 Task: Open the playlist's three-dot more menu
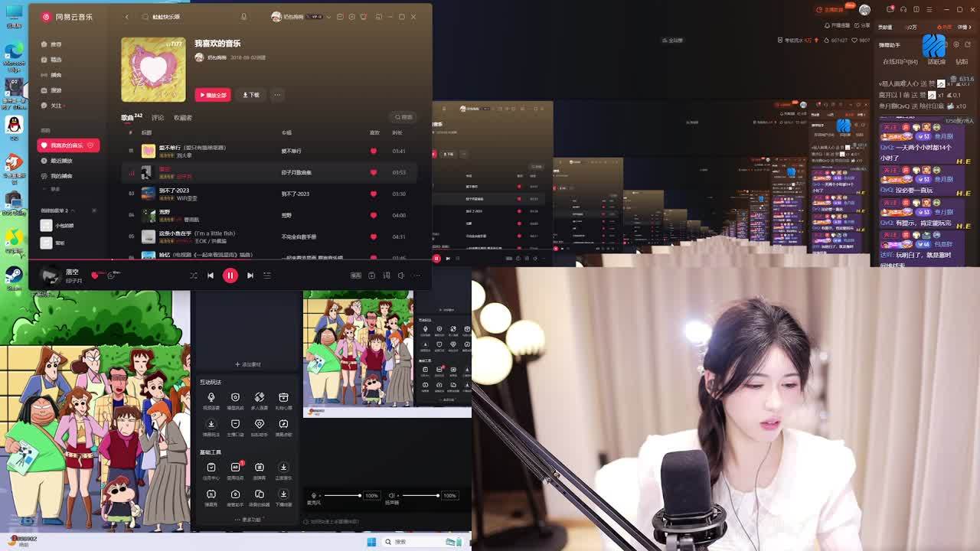(x=277, y=95)
